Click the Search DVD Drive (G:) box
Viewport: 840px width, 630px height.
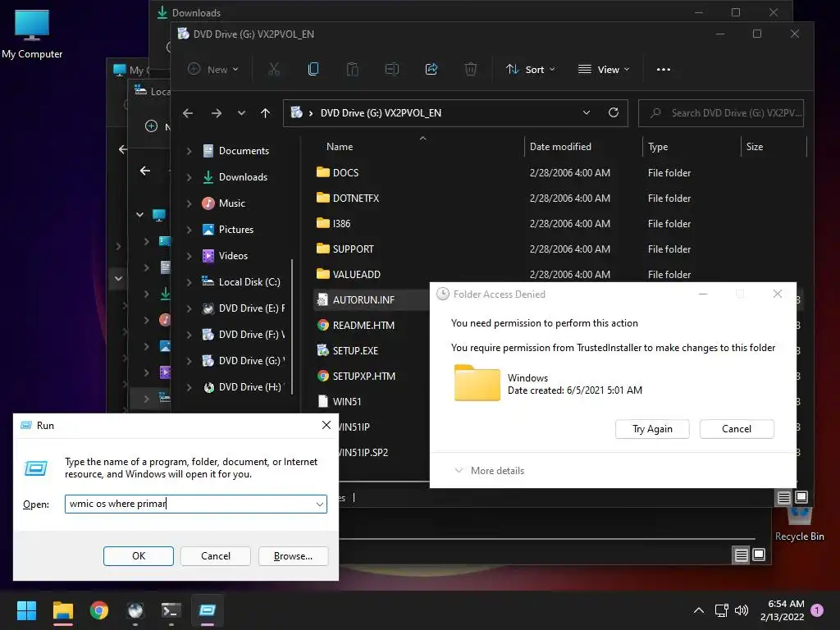720,113
